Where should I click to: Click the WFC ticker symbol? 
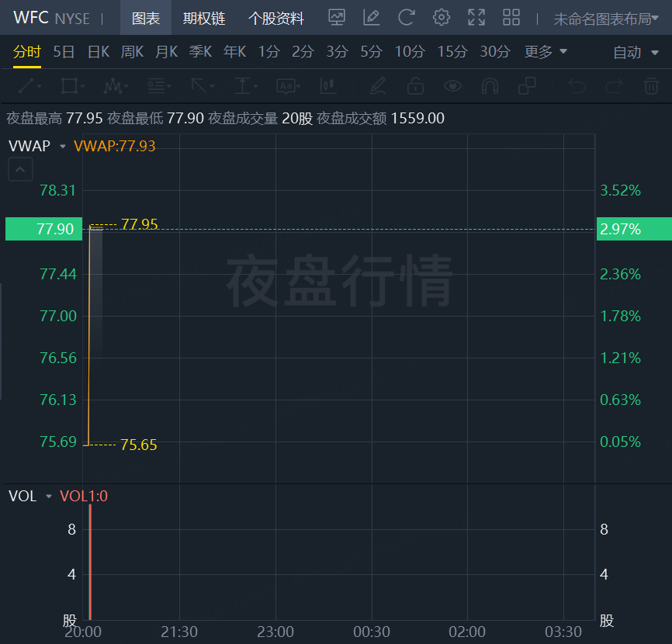[x=31, y=18]
